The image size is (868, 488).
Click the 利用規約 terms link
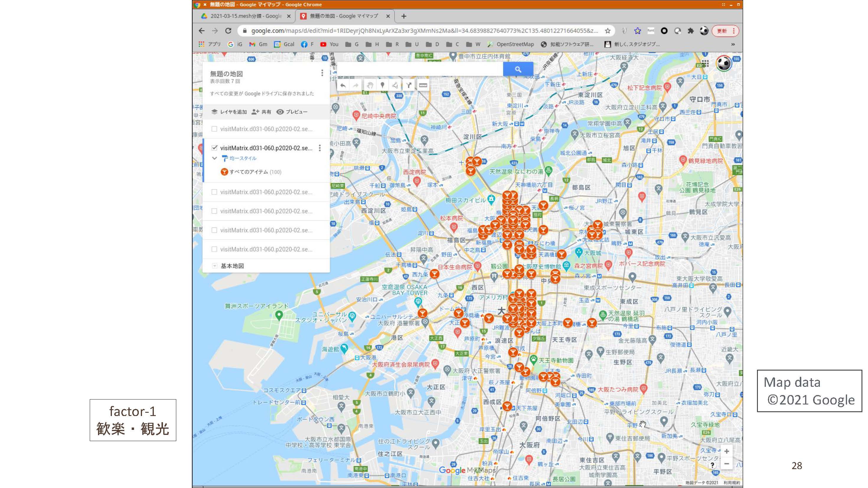tap(731, 483)
